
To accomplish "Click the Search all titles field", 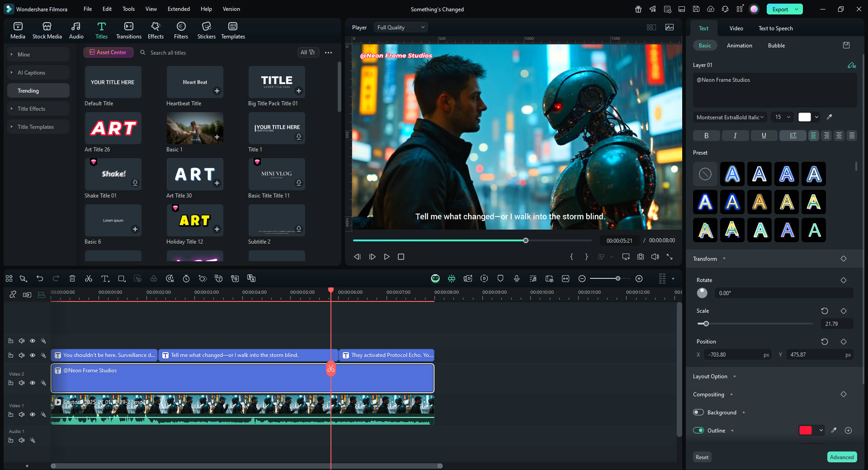I will [x=216, y=52].
